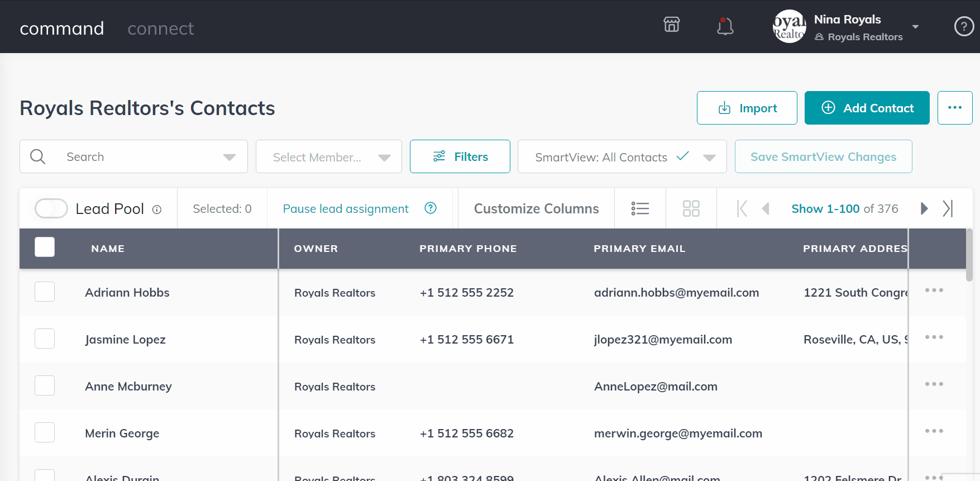
Task: Open notifications bell
Action: coord(725,26)
